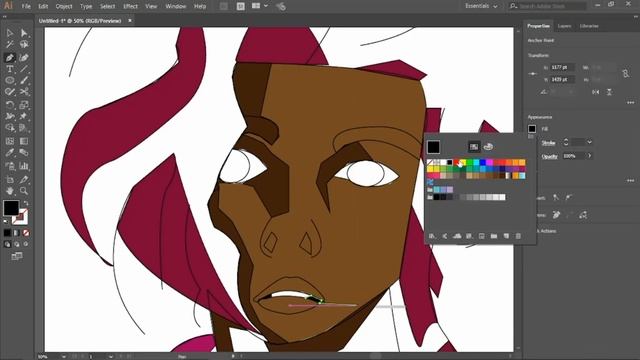This screenshot has height=360, width=640.
Task: Select the Type tool
Action: [x=10, y=69]
